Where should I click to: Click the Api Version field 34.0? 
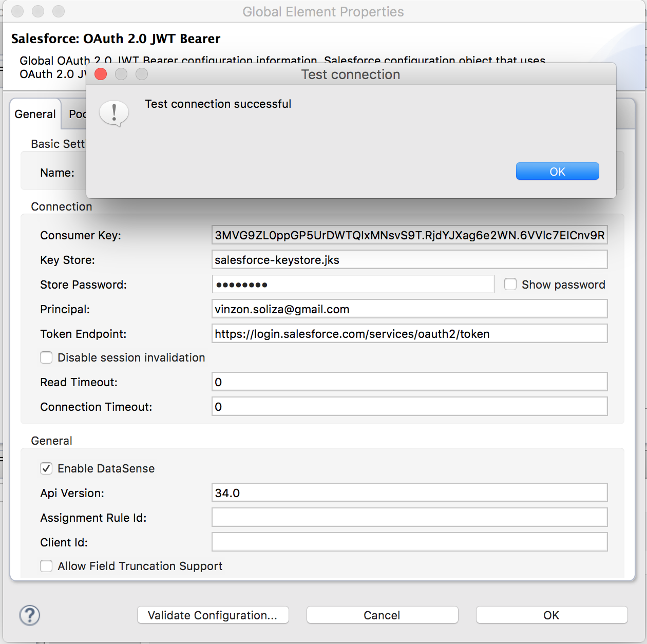pos(409,493)
